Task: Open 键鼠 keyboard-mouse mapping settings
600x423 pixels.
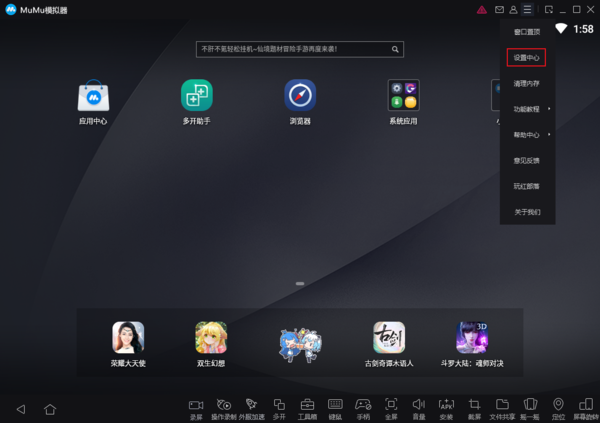Action: [336, 405]
